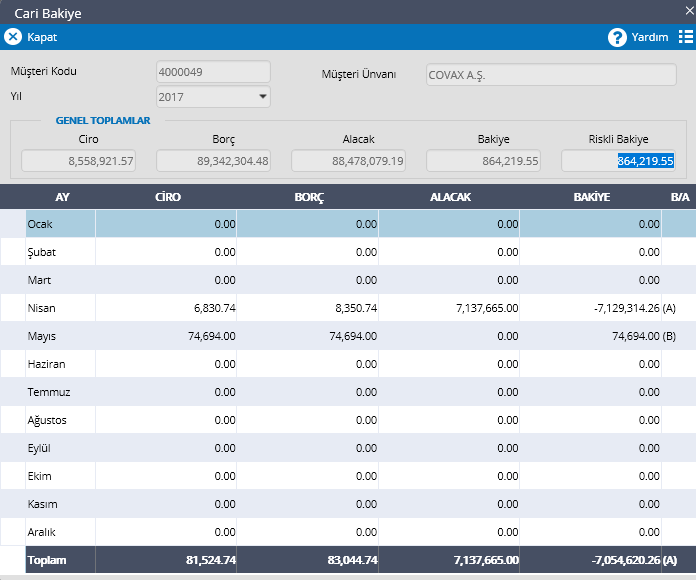Open the list options icon beside Yardım
Viewport: 696px width, 580px height.
pyautogui.click(x=685, y=37)
